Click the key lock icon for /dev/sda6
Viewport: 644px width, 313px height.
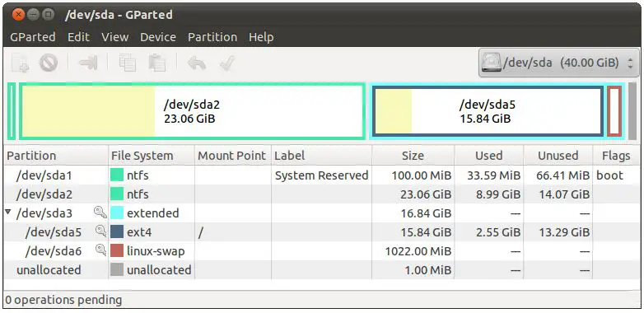100,250
